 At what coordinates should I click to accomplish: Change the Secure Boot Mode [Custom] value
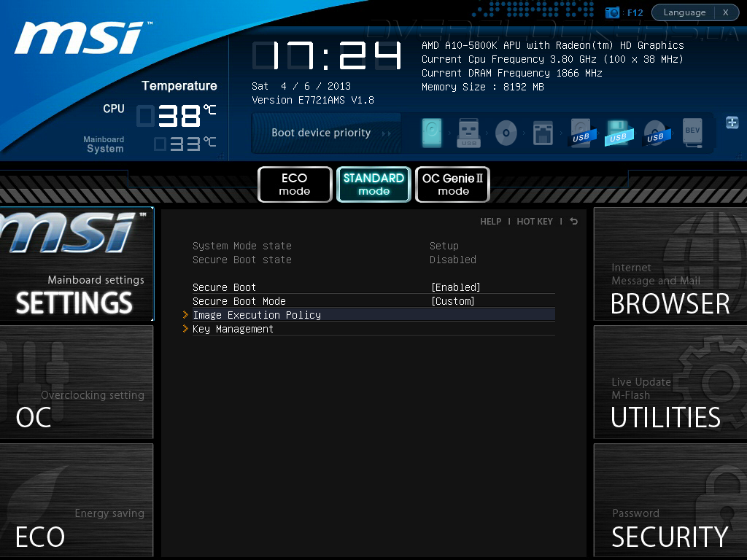pos(452,301)
